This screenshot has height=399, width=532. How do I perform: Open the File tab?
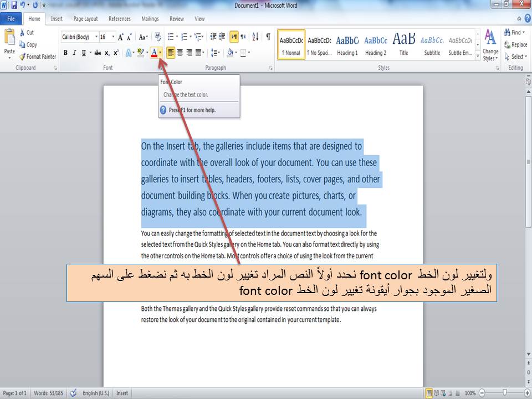pos(11,19)
